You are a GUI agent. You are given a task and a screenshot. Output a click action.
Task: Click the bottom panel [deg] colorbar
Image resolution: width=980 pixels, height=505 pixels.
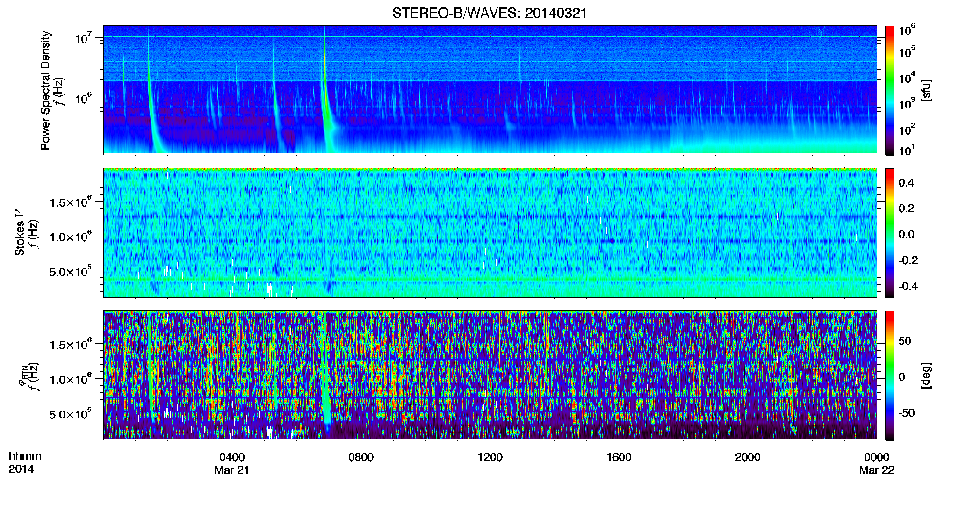pyautogui.click(x=890, y=375)
